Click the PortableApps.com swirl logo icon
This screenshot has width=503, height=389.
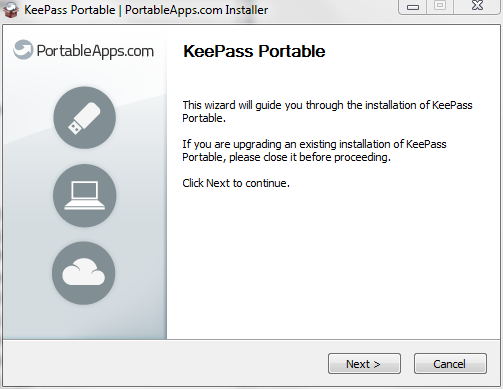[x=23, y=50]
